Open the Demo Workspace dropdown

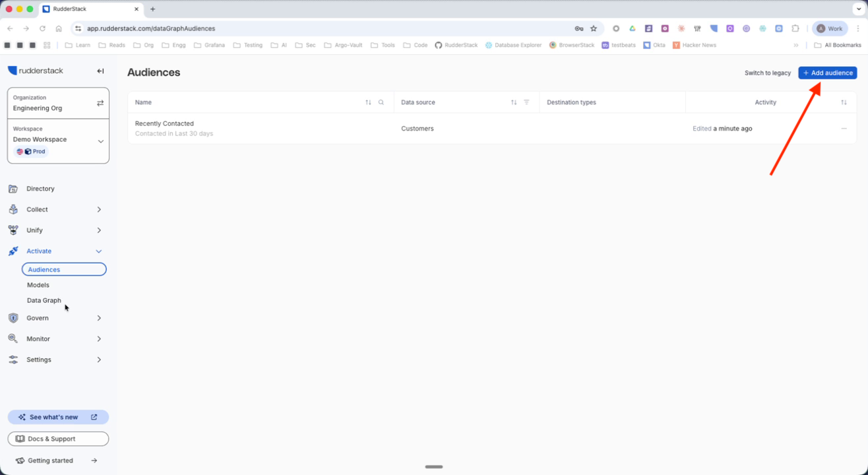pyautogui.click(x=100, y=141)
